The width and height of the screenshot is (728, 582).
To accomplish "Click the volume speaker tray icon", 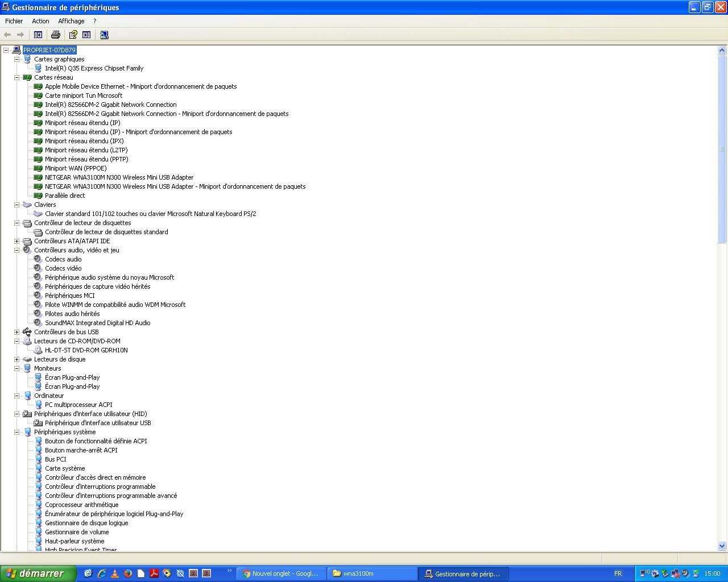I will (685, 573).
